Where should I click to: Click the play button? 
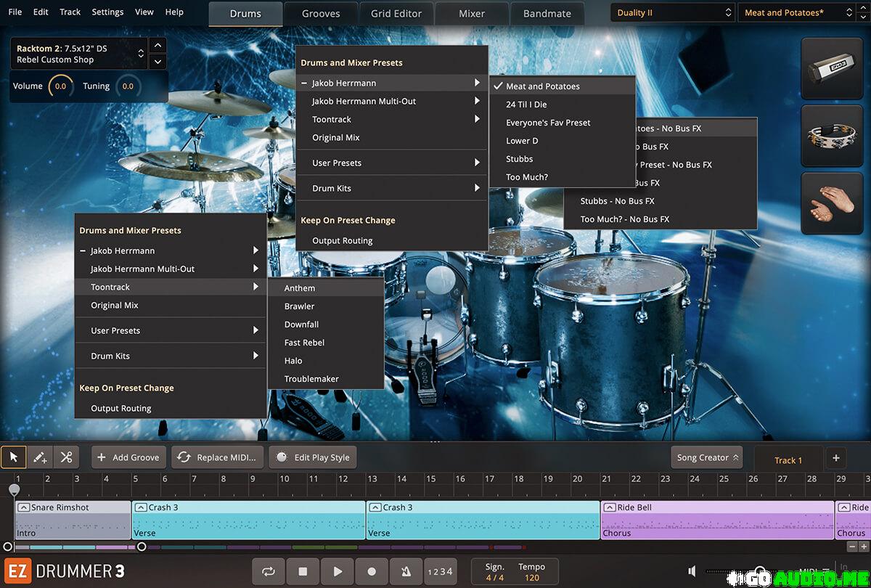[x=338, y=571]
